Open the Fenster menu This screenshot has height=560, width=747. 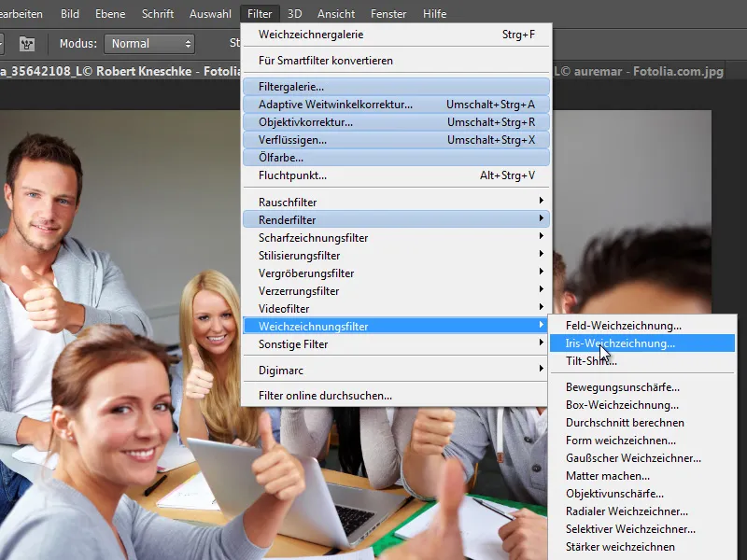coord(388,14)
